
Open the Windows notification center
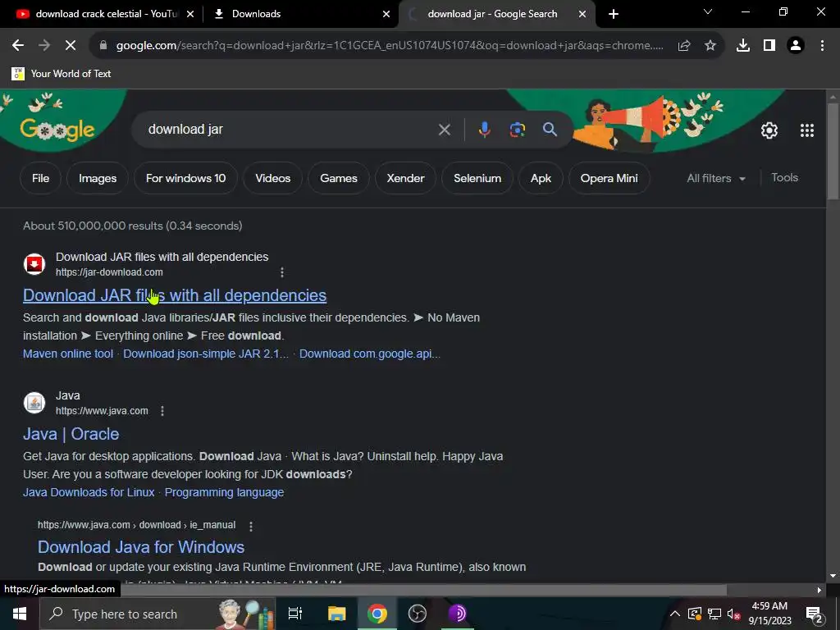point(814,614)
